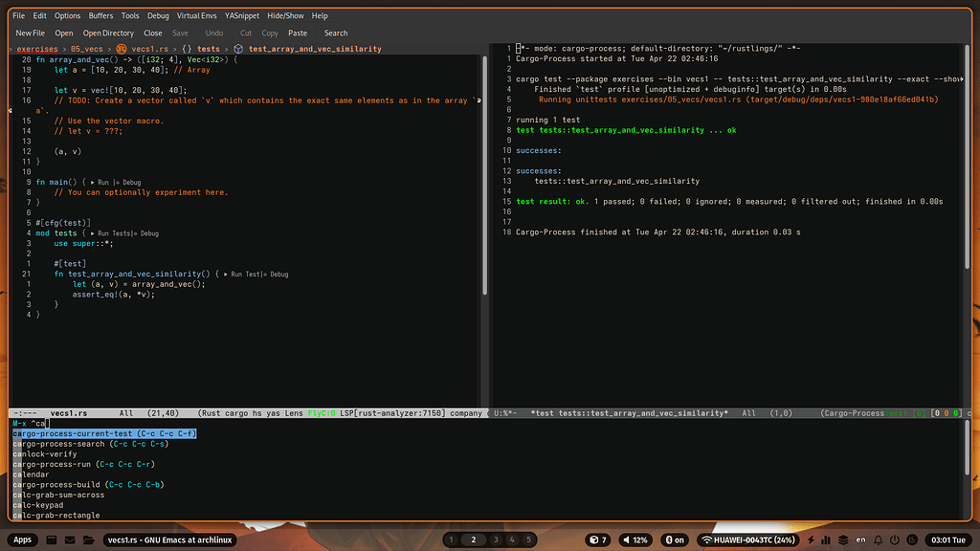The height and width of the screenshot is (551, 980).
Task: Toggle Bluetooth off in the system tray
Action: click(676, 540)
